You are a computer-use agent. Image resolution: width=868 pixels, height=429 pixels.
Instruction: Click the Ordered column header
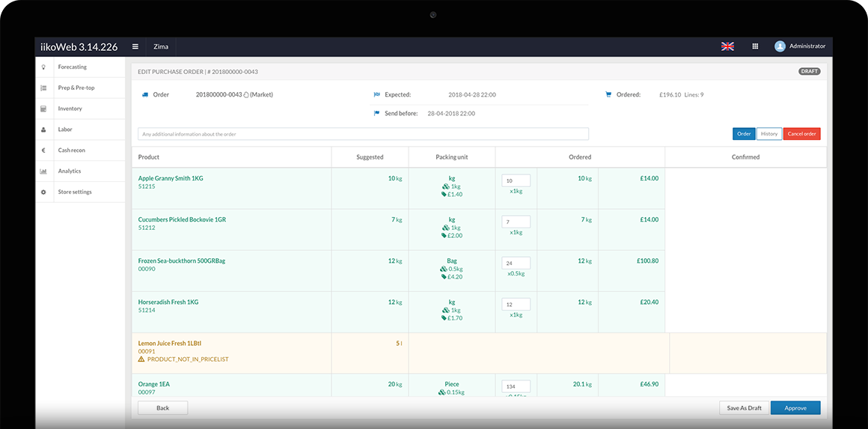tap(580, 157)
